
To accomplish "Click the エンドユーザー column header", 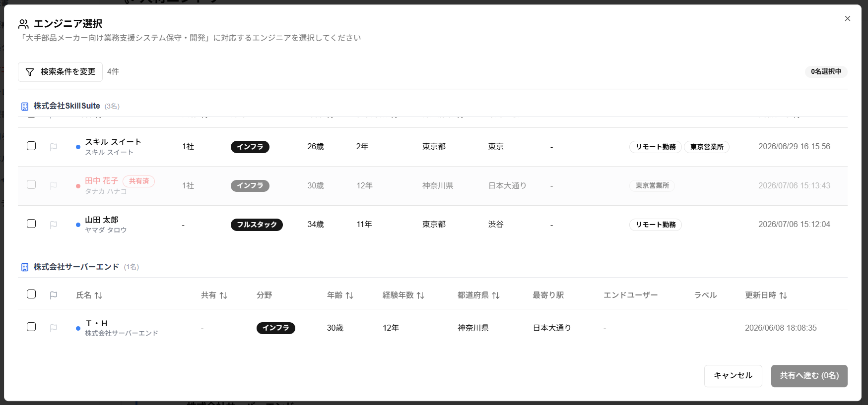I will pos(630,295).
